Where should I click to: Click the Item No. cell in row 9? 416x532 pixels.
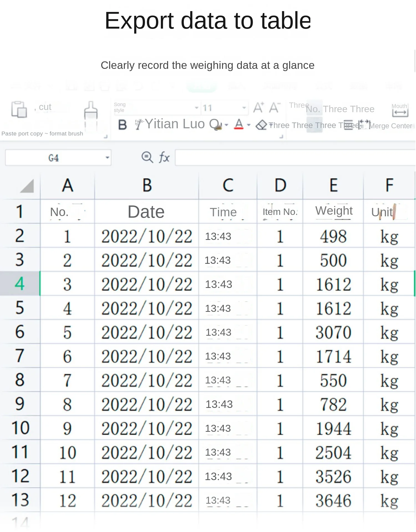point(280,404)
